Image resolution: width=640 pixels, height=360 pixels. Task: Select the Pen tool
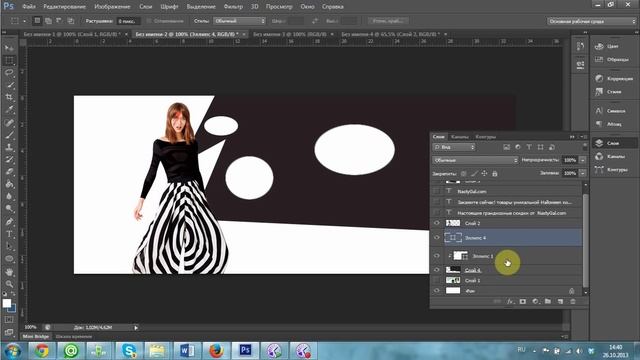pos(9,222)
